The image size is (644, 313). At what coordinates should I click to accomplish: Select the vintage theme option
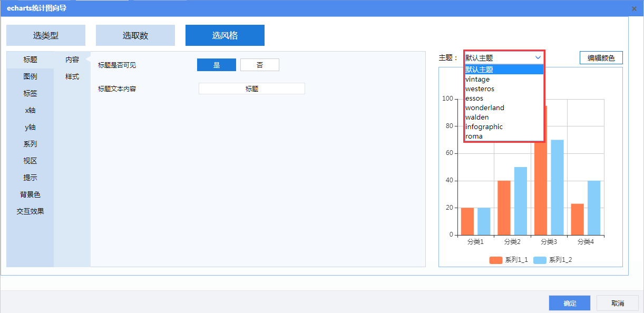(477, 79)
